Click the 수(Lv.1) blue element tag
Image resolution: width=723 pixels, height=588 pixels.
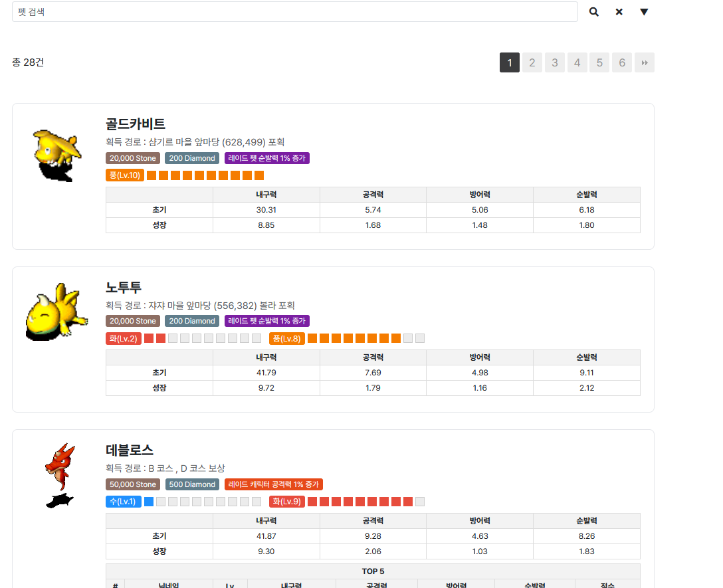click(x=123, y=502)
